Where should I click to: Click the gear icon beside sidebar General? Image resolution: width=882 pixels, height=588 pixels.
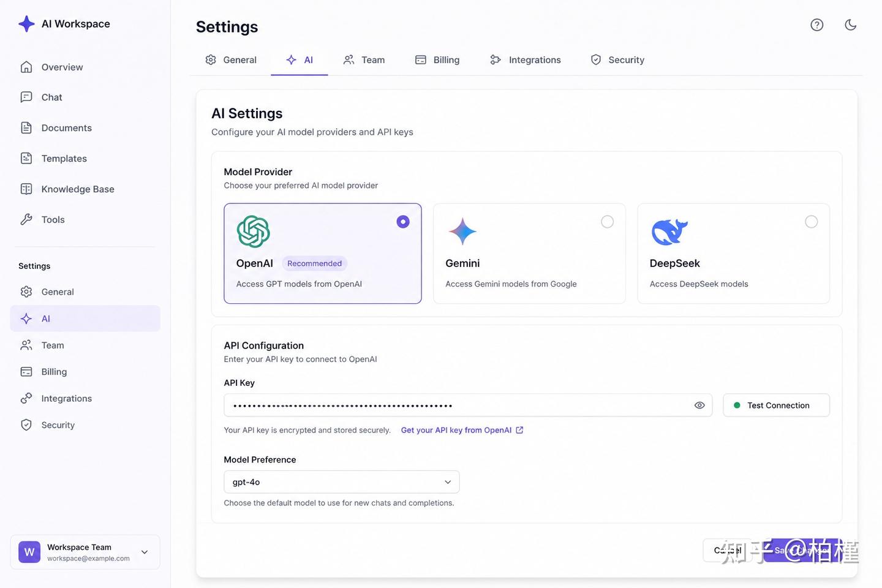click(26, 292)
